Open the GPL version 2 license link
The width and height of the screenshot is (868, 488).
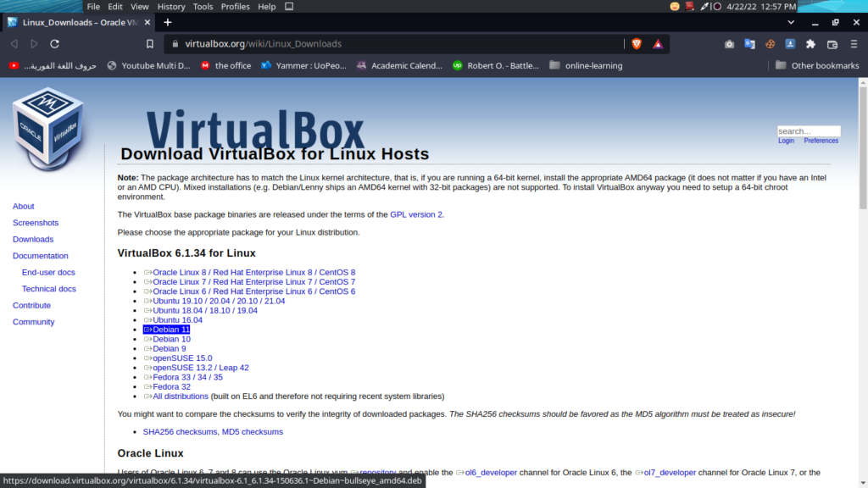click(418, 214)
